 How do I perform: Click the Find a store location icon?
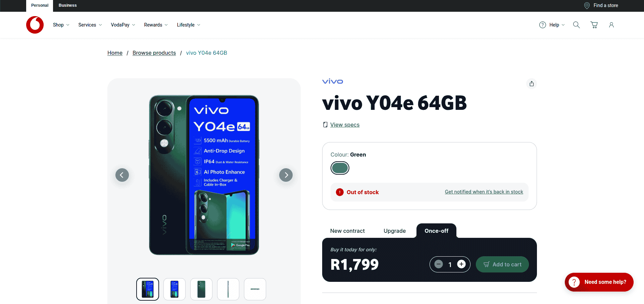click(587, 5)
